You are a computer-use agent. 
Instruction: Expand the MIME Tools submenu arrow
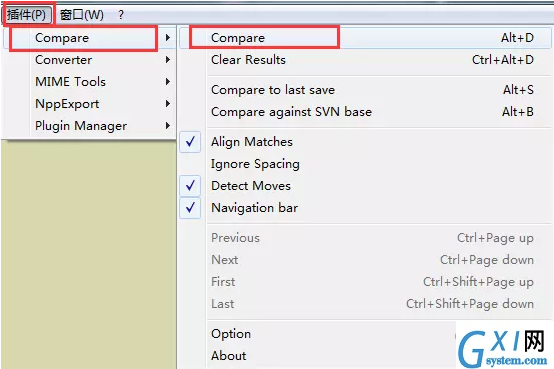coord(168,82)
